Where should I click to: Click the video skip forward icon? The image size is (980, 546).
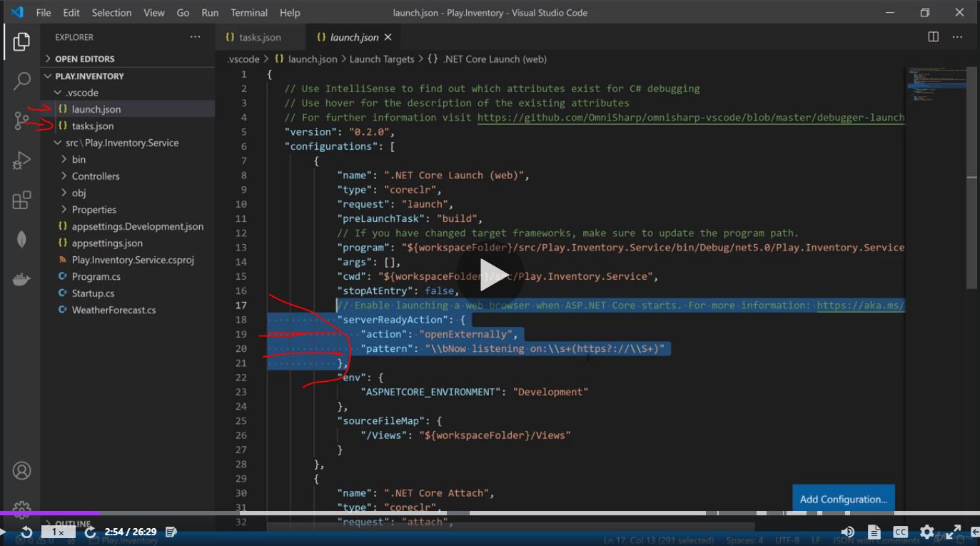[90, 532]
